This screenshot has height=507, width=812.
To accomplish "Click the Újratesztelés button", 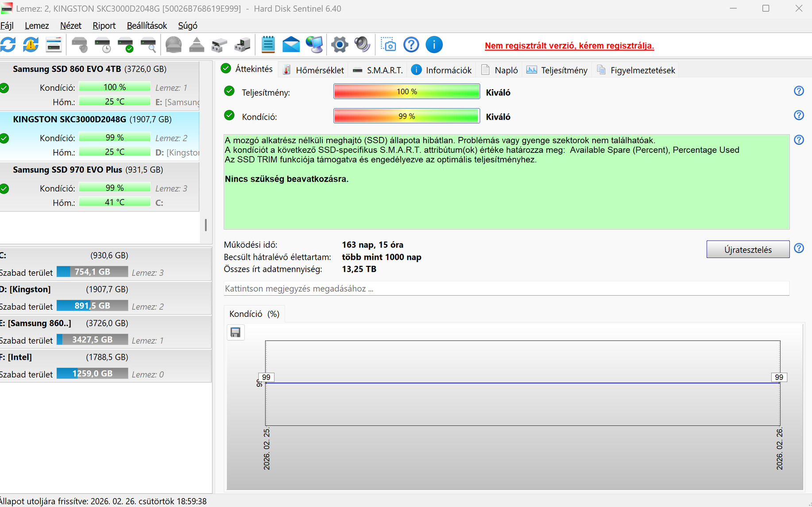I will [748, 250].
